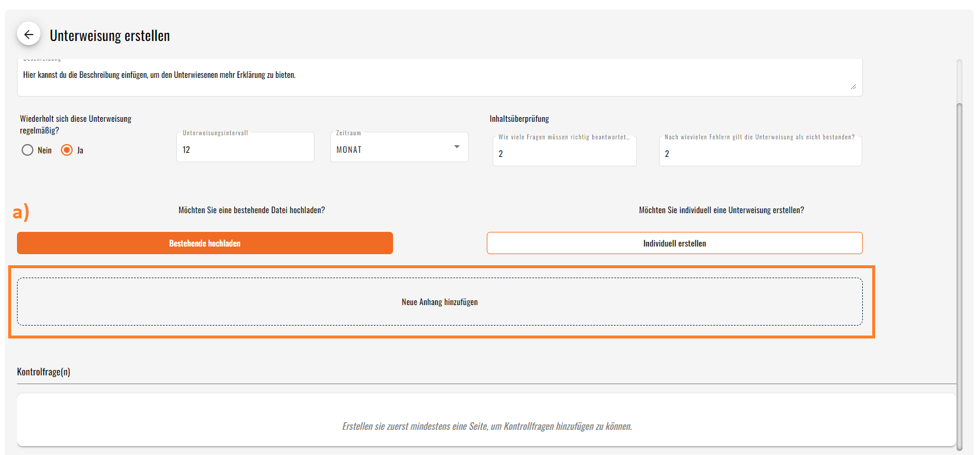Select the Nein radio button

tap(28, 150)
